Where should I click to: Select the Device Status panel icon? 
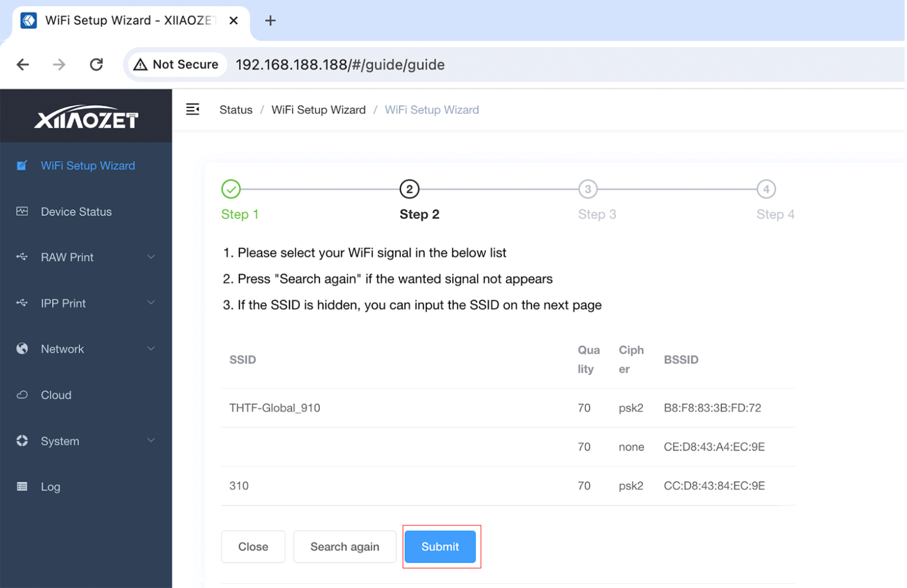[x=21, y=211]
